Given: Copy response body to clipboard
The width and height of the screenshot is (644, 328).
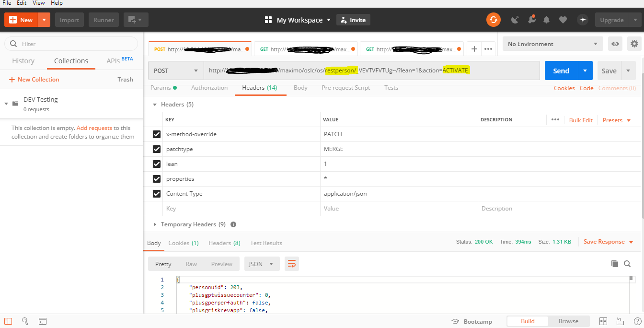Looking at the screenshot, I should [615, 264].
